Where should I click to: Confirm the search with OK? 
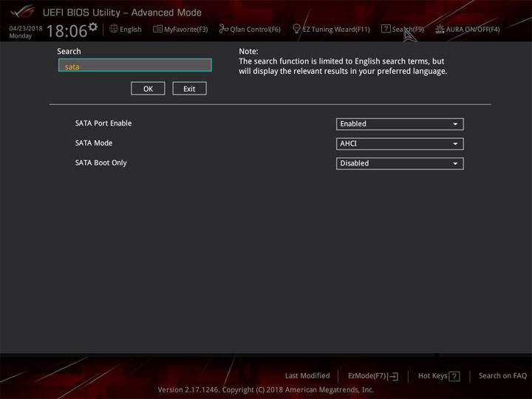[148, 89]
